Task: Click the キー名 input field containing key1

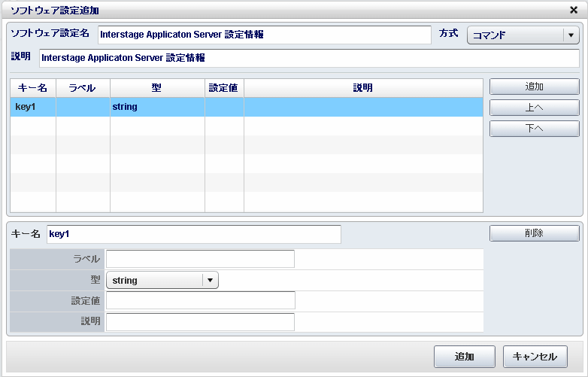Action: click(x=194, y=235)
